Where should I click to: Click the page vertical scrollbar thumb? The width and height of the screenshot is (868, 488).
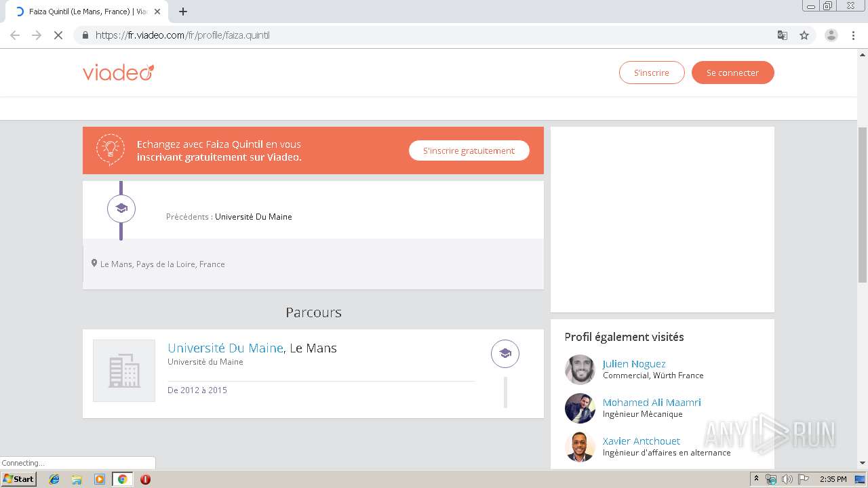point(863,205)
